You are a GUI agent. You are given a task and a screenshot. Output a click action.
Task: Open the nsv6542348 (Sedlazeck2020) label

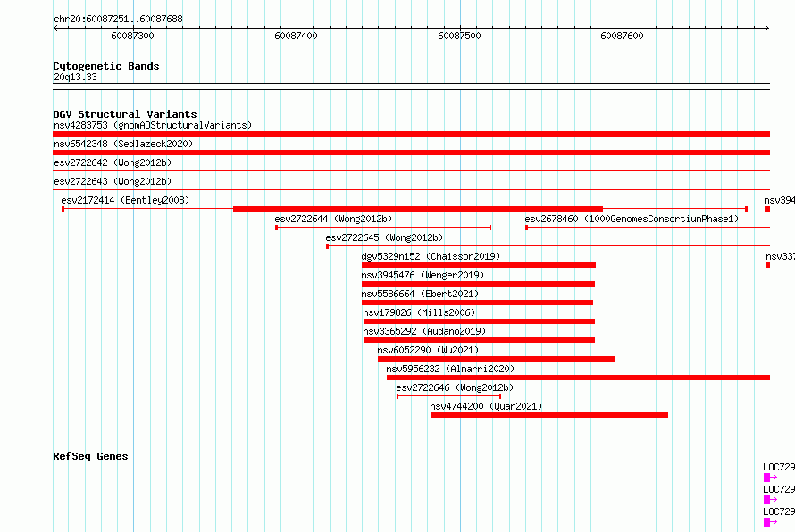tap(123, 144)
